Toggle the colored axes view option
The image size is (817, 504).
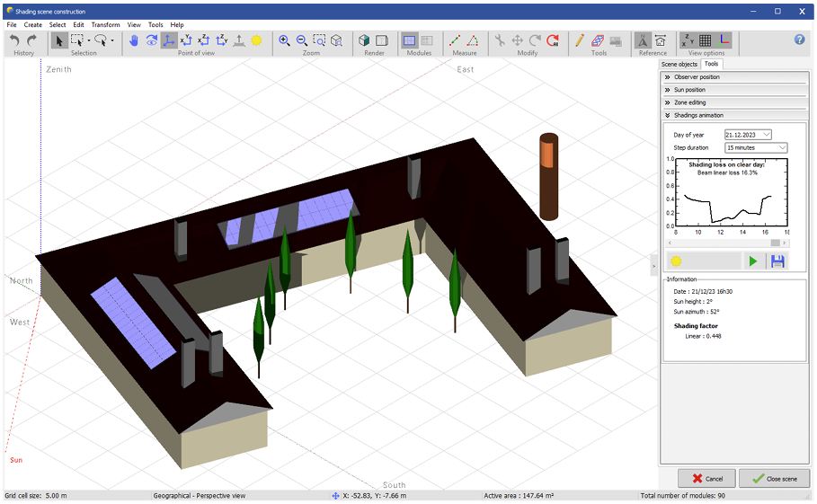click(724, 40)
